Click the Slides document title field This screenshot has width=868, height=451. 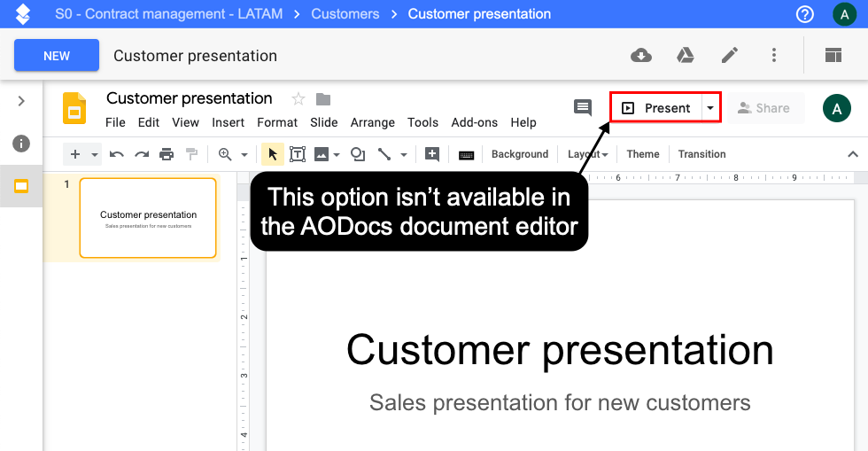pos(190,98)
